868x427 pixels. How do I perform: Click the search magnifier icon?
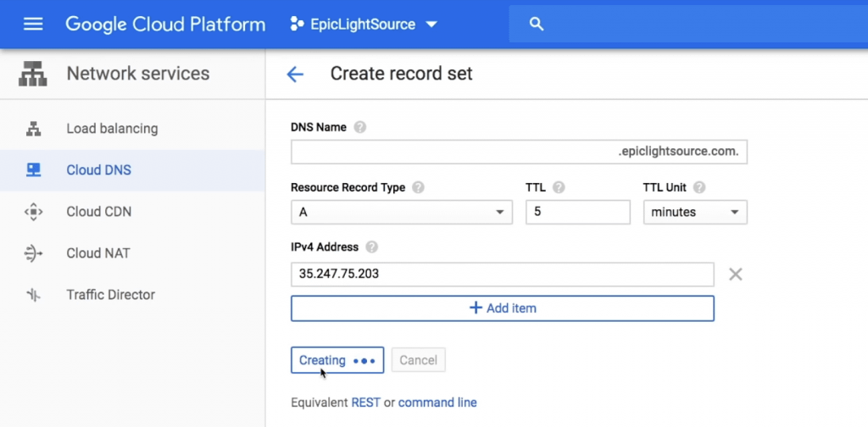536,25
